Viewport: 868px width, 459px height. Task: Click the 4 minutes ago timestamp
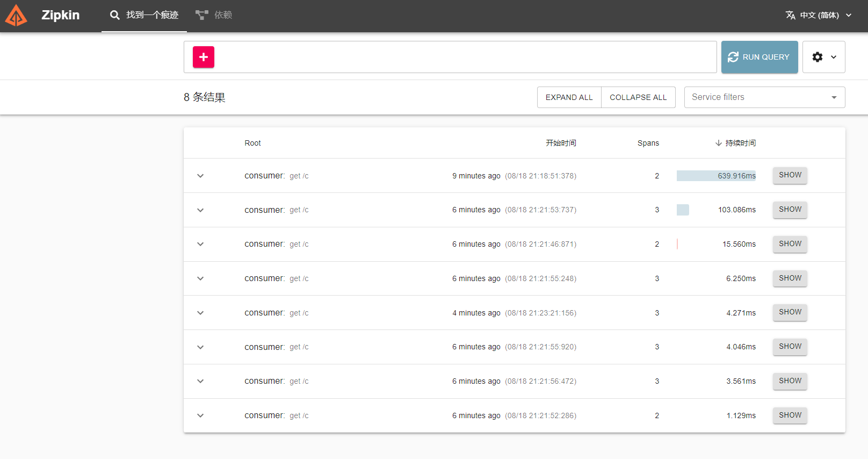pos(476,313)
